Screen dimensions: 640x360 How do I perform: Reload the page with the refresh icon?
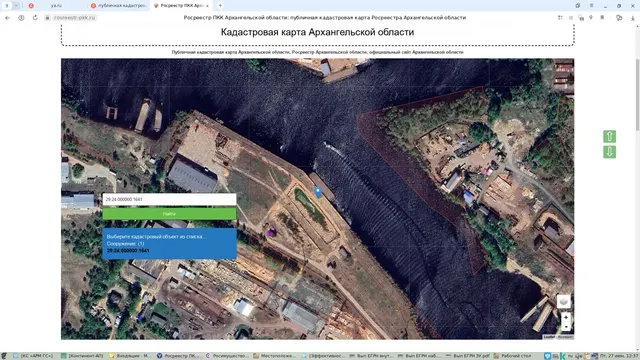pos(35,18)
